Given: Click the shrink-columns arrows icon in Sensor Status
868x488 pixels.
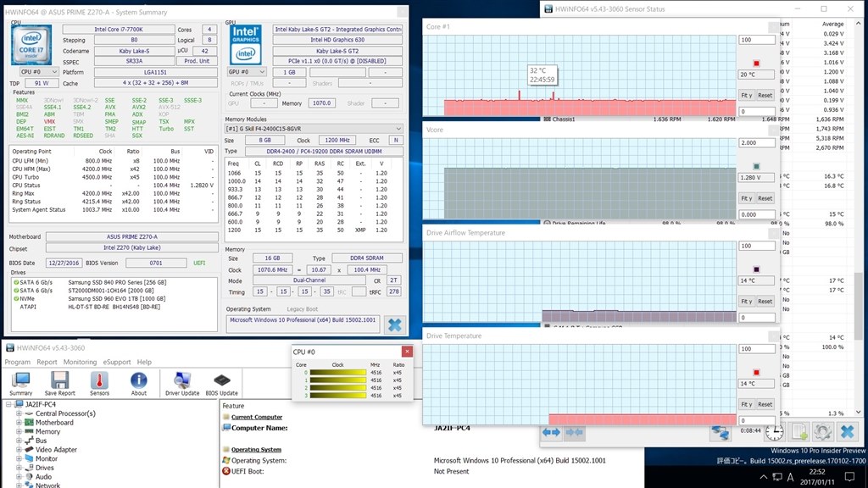Looking at the screenshot, I should [574, 432].
